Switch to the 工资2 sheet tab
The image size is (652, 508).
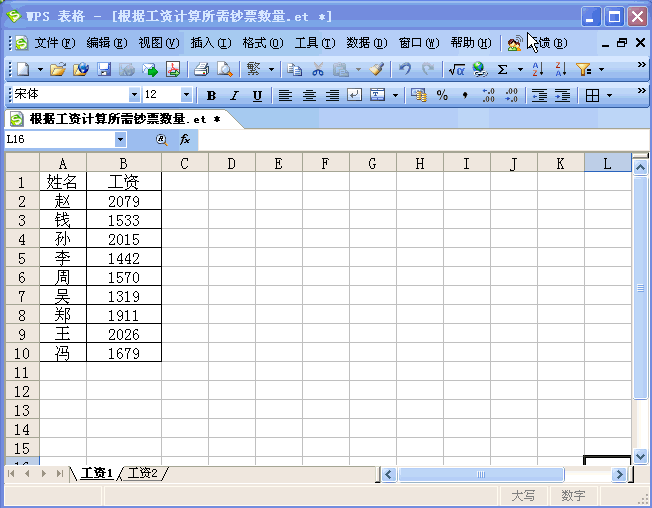pyautogui.click(x=143, y=473)
